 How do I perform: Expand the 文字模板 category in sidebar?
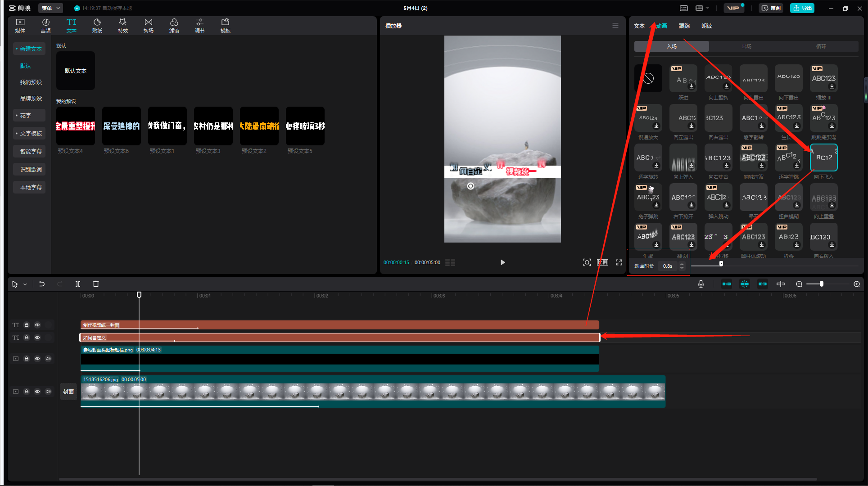pyautogui.click(x=29, y=134)
